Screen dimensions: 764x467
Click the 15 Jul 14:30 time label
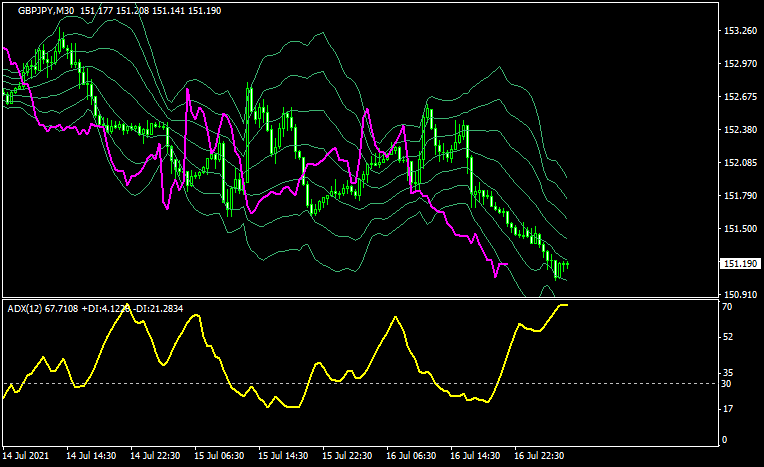pos(283,456)
